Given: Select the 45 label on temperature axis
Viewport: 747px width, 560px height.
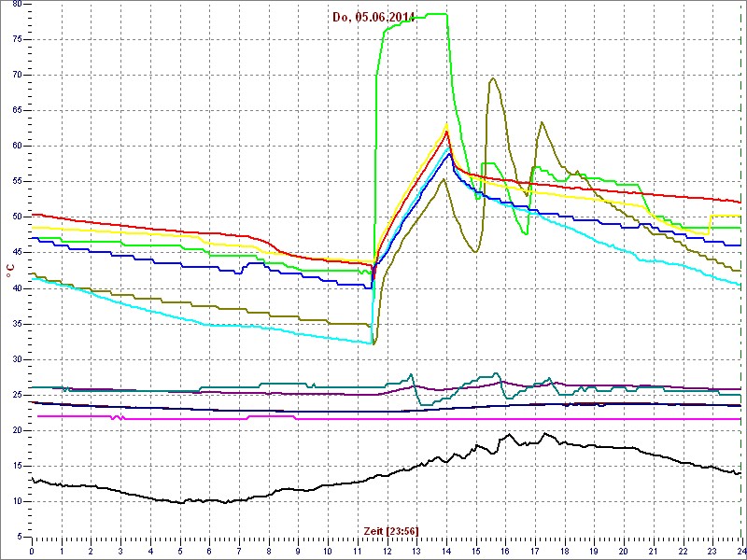Looking at the screenshot, I should [x=17, y=253].
